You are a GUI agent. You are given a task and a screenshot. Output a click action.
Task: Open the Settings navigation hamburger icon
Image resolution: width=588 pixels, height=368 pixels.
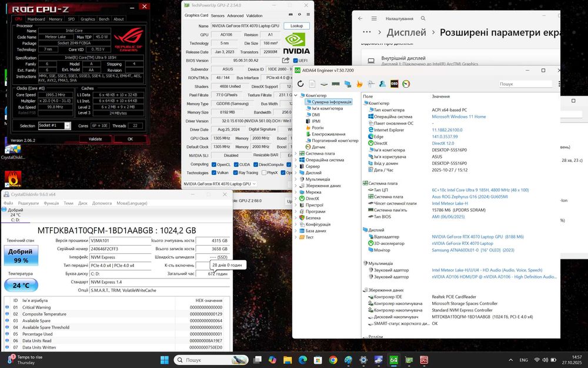[374, 18]
